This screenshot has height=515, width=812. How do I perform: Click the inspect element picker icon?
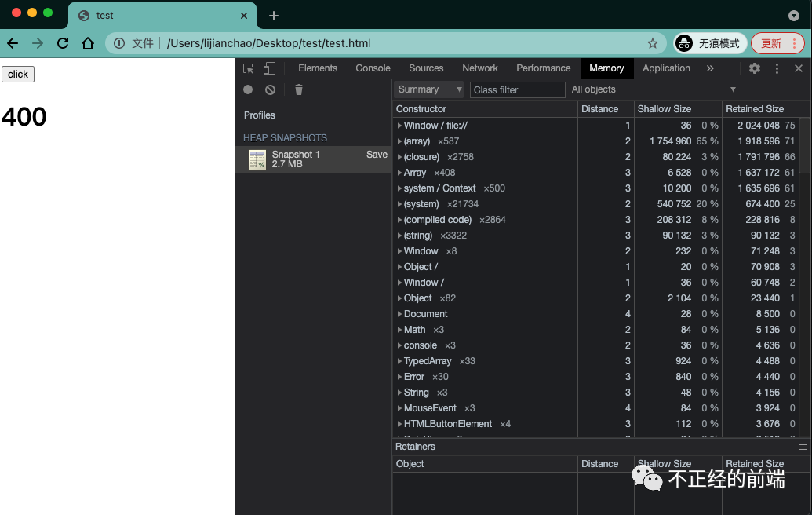tap(249, 68)
